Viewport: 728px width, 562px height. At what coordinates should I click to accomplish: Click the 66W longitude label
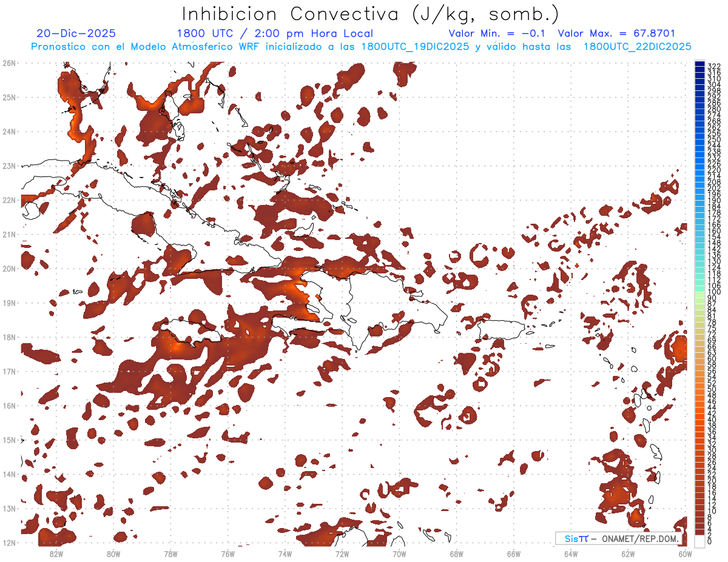click(x=514, y=553)
